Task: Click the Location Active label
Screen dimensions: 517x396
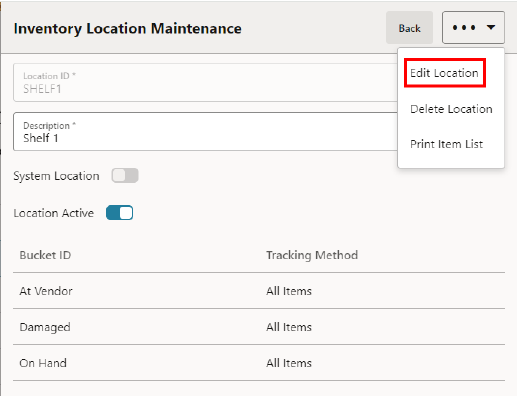Action: tap(53, 213)
